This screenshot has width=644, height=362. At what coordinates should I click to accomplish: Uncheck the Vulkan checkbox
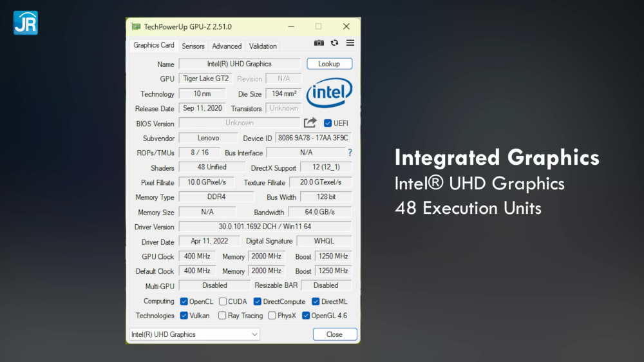tap(184, 316)
